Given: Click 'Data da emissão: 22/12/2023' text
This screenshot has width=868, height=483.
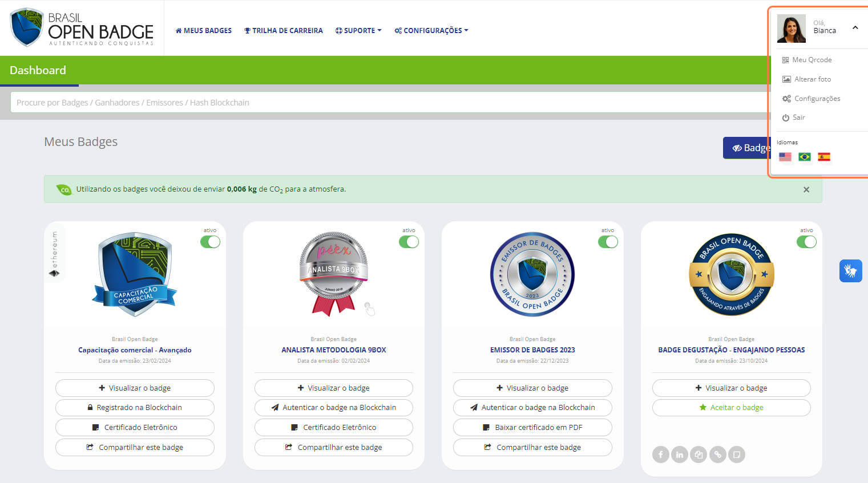Looking at the screenshot, I should pos(532,361).
